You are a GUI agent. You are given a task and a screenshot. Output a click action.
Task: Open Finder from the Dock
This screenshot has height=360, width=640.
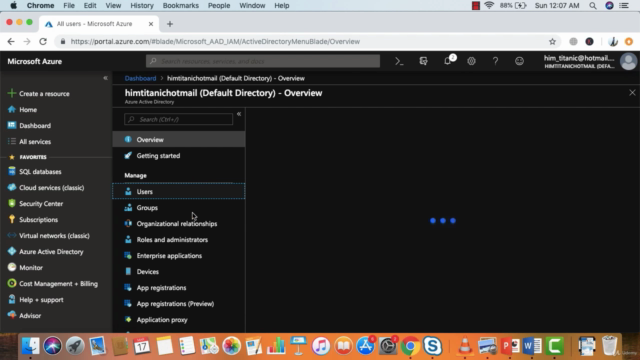(x=30, y=346)
